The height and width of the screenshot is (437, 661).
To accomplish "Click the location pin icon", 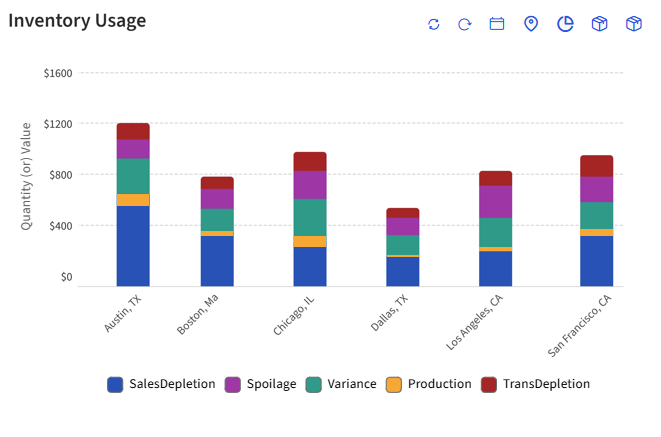I will [531, 24].
